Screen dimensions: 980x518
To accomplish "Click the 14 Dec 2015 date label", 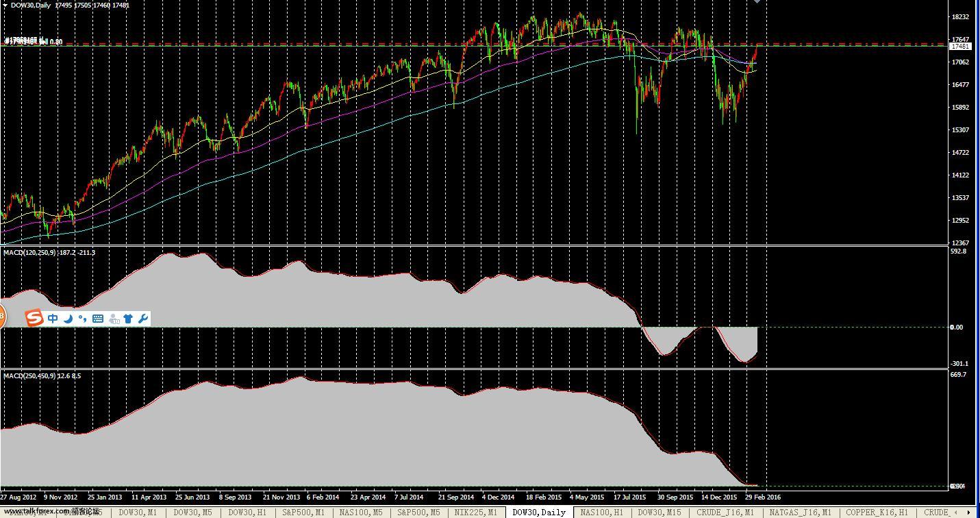I will (x=719, y=497).
